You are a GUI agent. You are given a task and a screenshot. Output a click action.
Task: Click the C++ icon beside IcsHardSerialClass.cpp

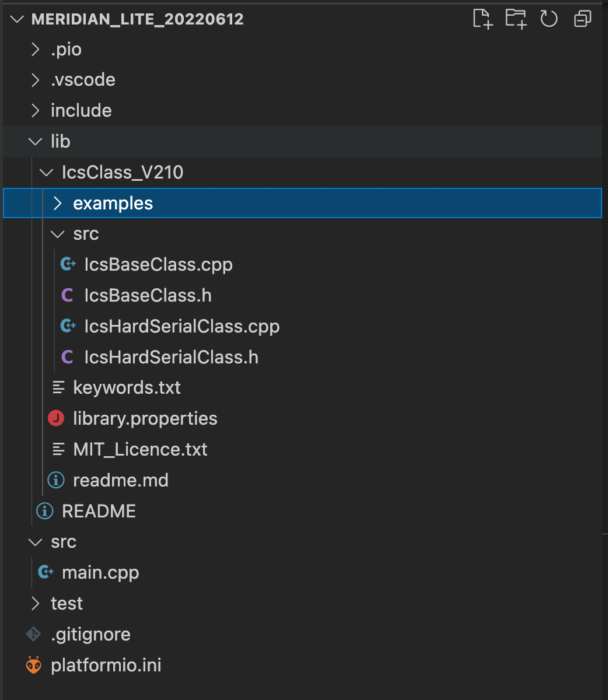[x=68, y=325]
